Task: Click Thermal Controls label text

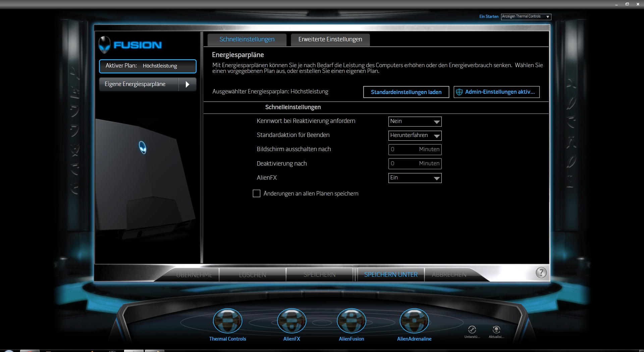Action: 227,339
